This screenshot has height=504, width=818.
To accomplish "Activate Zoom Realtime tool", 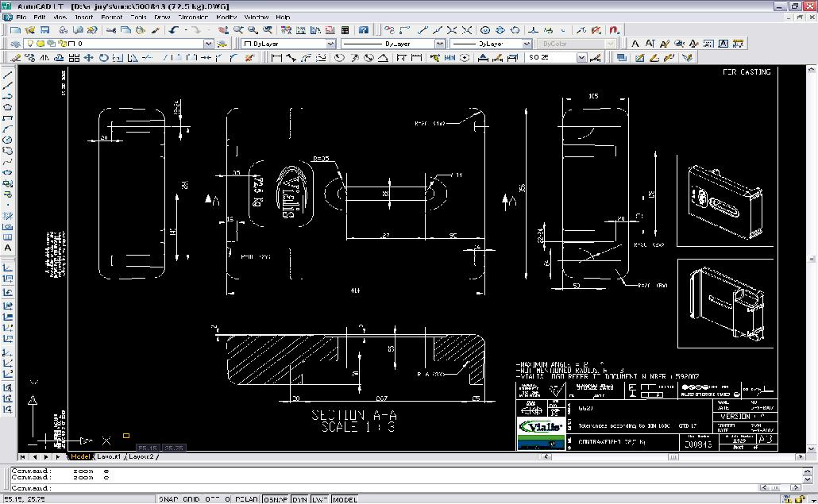I will (238, 30).
